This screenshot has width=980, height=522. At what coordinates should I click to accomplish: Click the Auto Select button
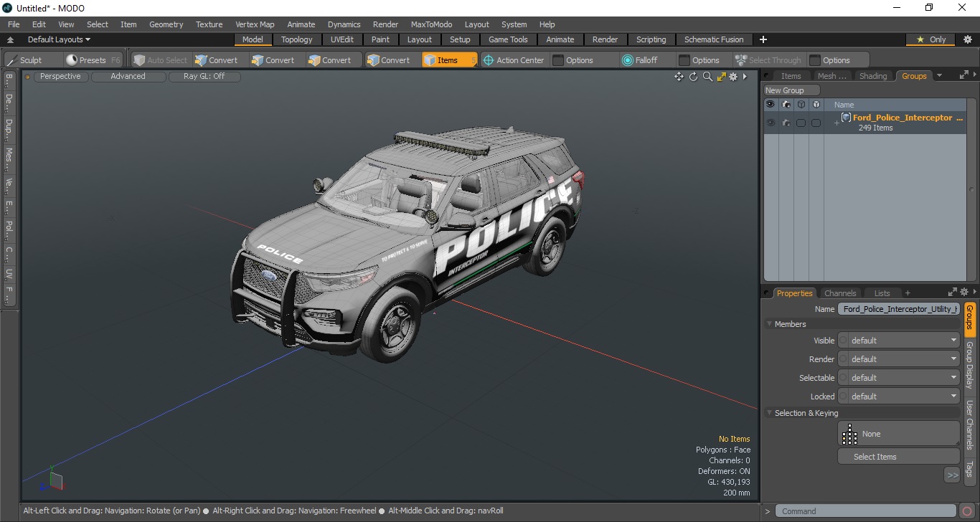[x=161, y=60]
